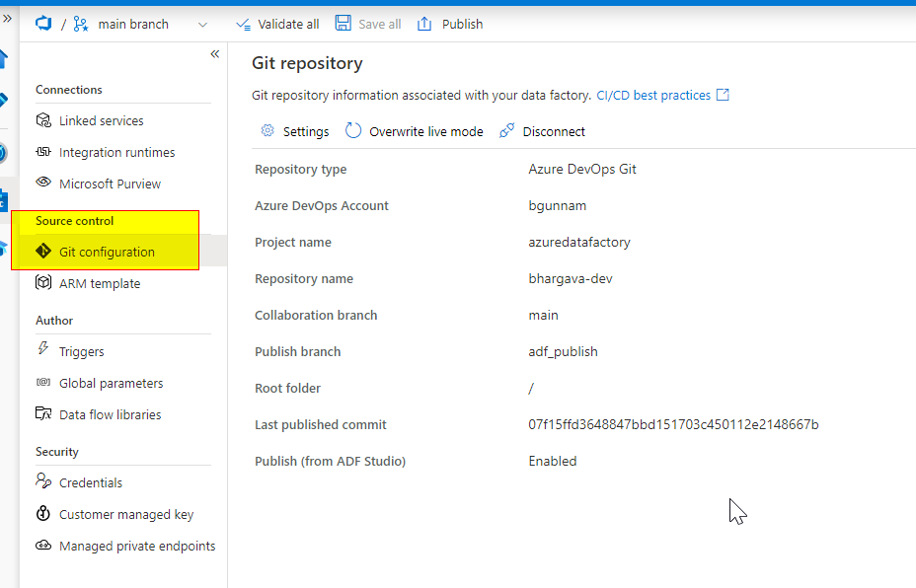Screen dimensions: 916x588
Task: Click the Disconnect plug icon
Action: click(x=507, y=130)
